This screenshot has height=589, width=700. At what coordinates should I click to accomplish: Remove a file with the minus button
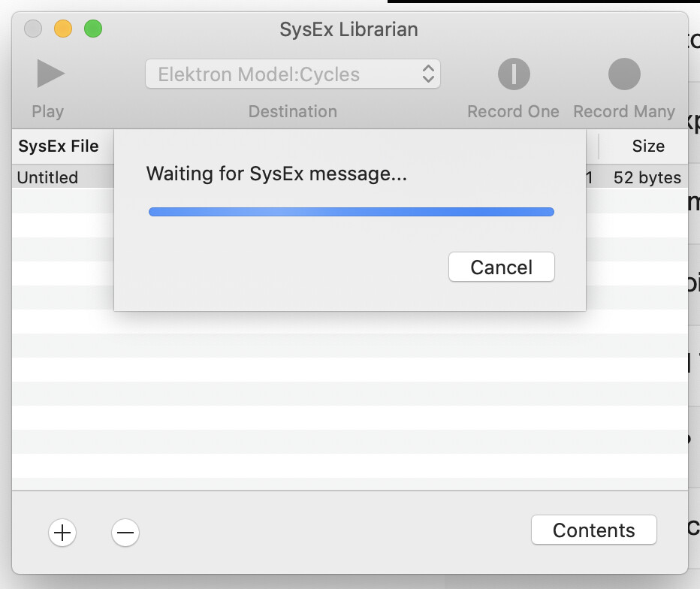click(125, 533)
